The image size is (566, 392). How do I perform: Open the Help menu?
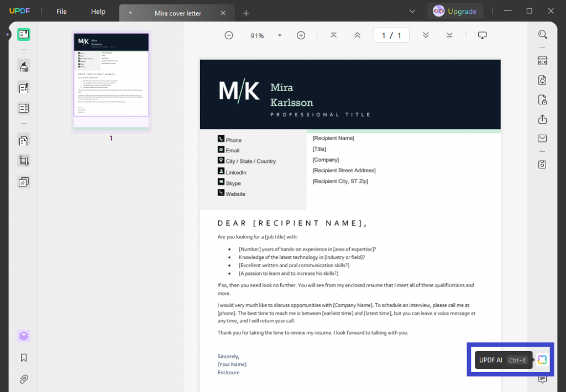[98, 11]
